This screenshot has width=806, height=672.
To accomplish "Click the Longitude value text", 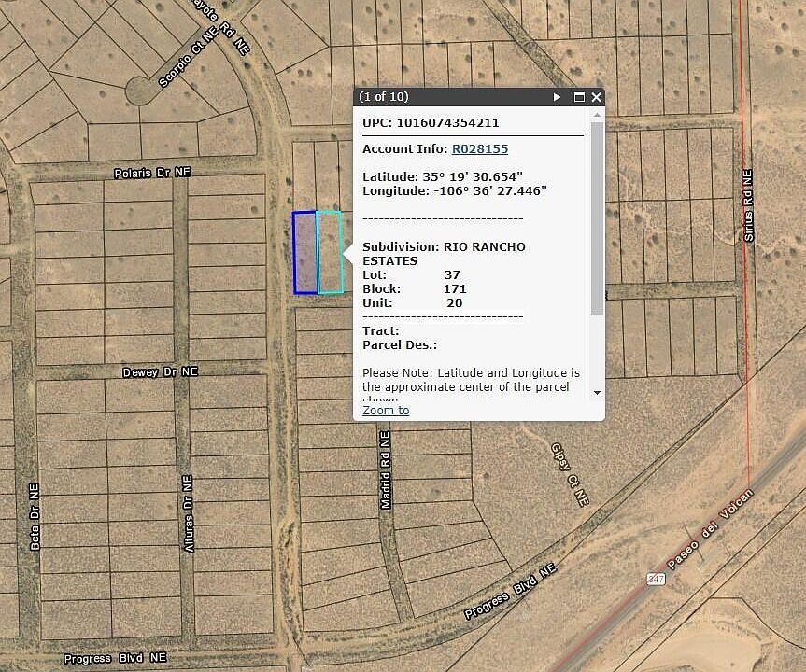I will [x=490, y=191].
